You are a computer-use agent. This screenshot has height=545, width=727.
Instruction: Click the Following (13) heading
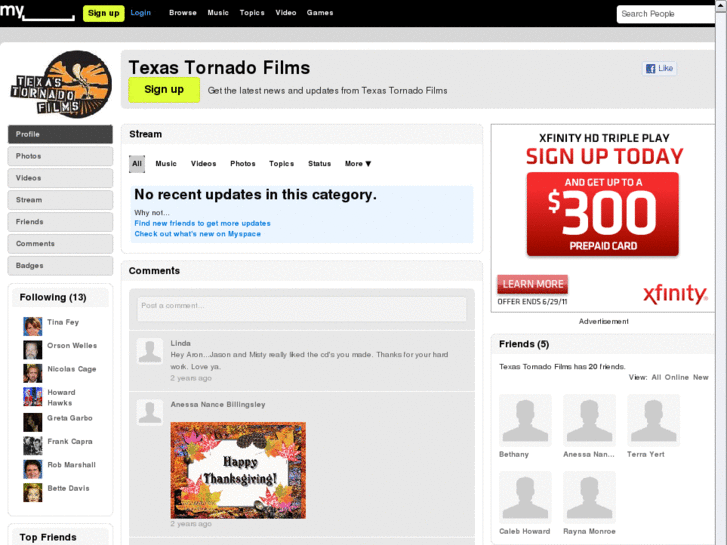(53, 297)
